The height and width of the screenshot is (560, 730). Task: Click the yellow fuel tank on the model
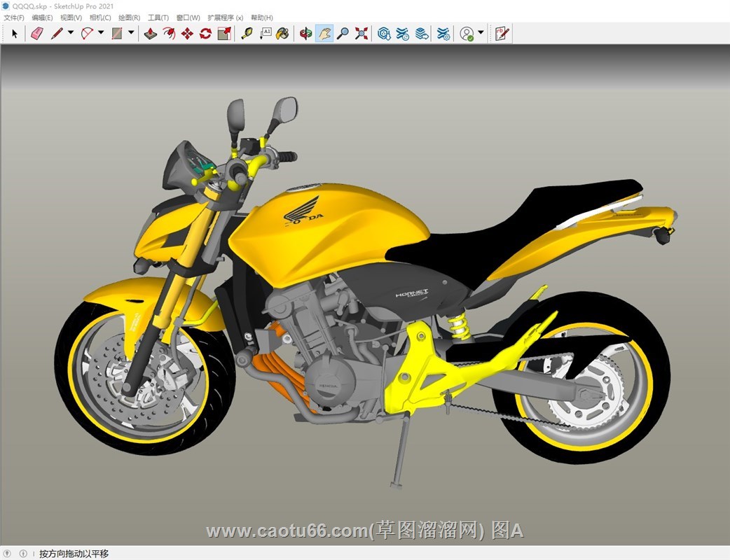[x=329, y=231]
